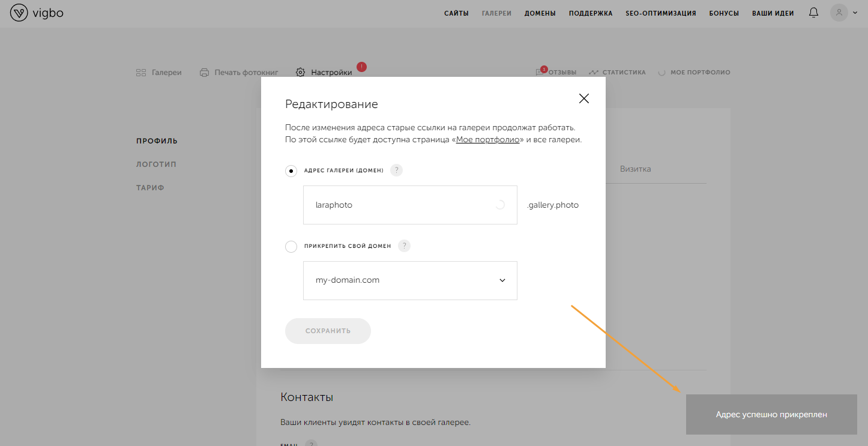Click the Печать фотокниг printer icon
The height and width of the screenshot is (446, 868).
[x=204, y=73]
